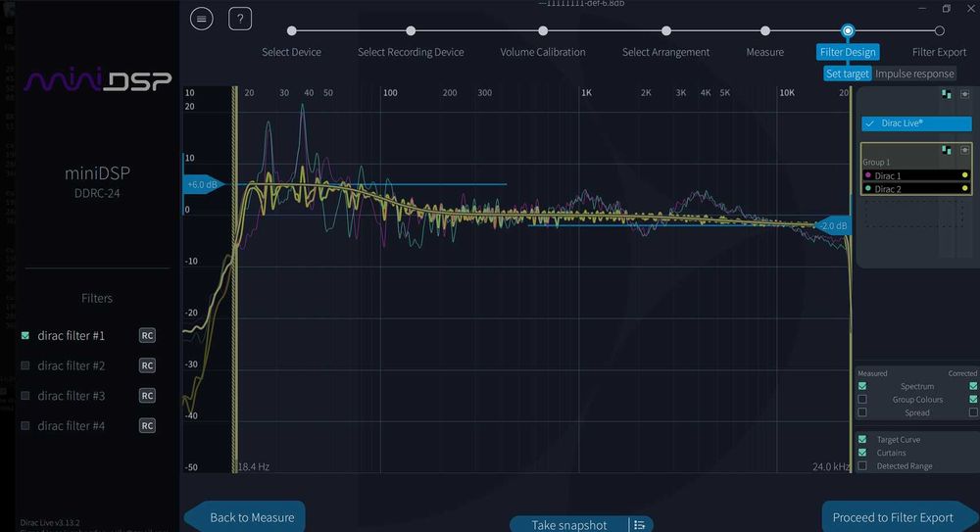Image resolution: width=980 pixels, height=532 pixels.
Task: Open the RC settings for dirac filter #3
Action: point(147,396)
